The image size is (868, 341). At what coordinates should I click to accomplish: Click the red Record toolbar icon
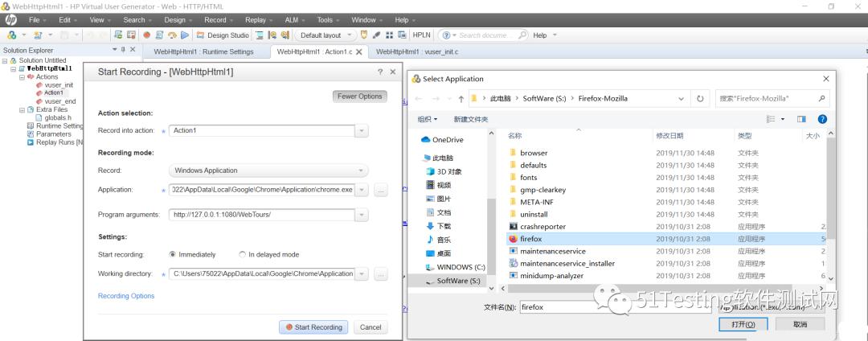[147, 35]
